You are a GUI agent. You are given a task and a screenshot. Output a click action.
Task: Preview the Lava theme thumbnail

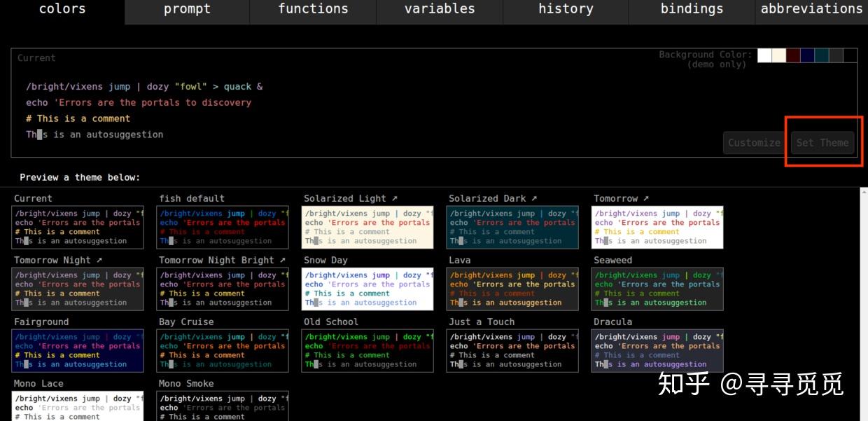coord(512,289)
